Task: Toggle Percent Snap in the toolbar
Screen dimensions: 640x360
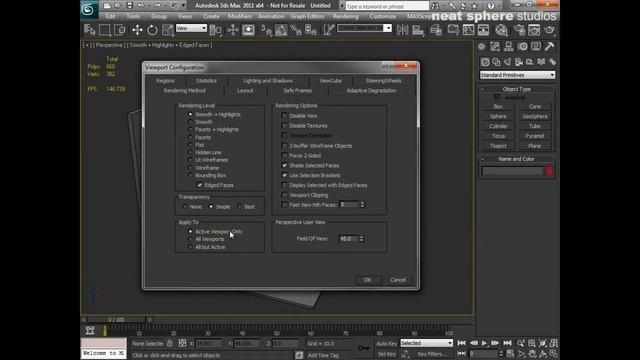Action: (x=296, y=30)
